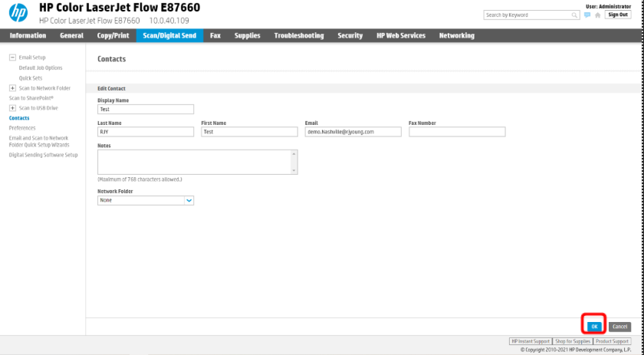Image resolution: width=644 pixels, height=355 pixels.
Task: Open the HP Web Services tab
Action: click(x=401, y=36)
